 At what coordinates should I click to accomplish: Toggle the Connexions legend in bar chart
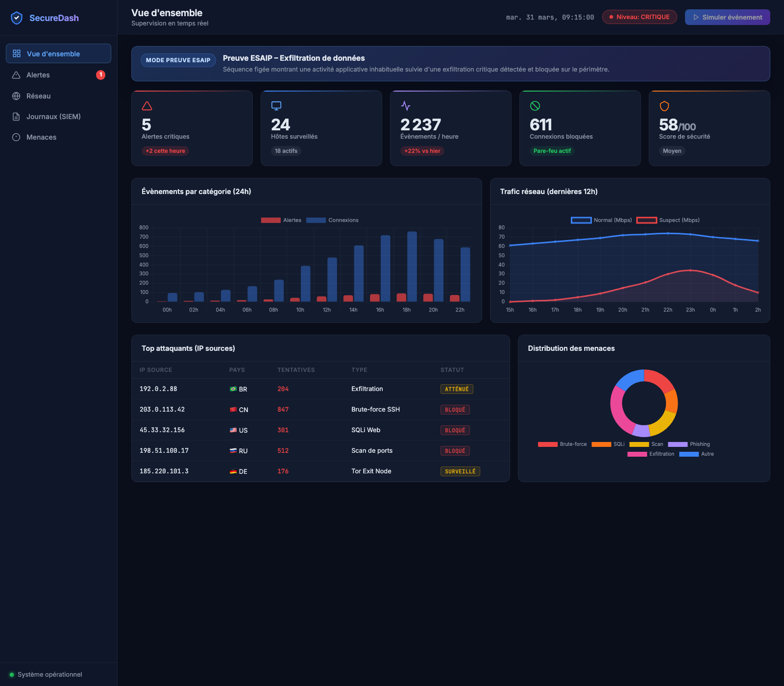click(x=333, y=220)
